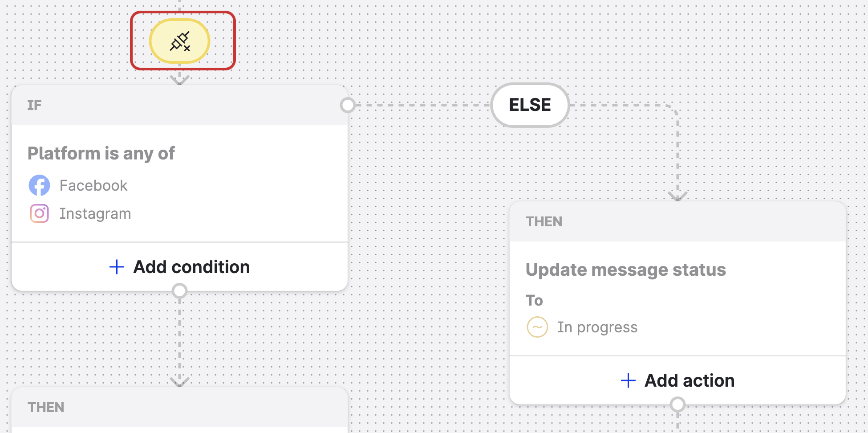
Task: Click the connector circle below Add action
Action: point(677,404)
